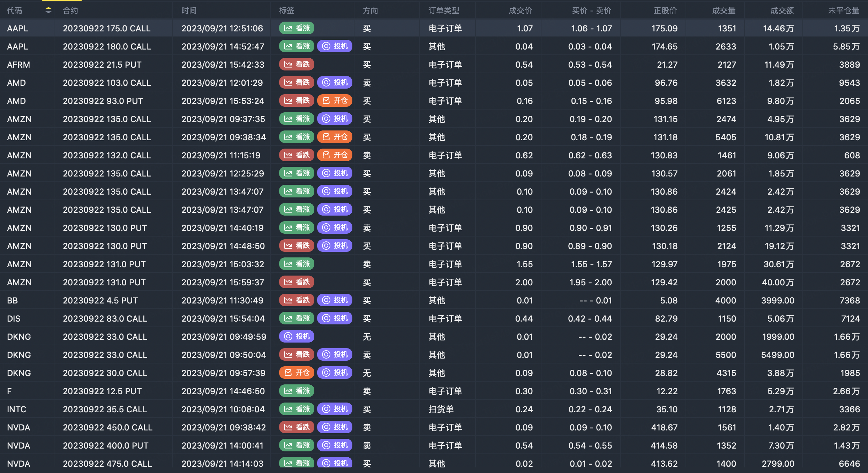Screen dimensions: 868x473
Task: Click the 看跌 tag in AMD 103.0 CALL row
Action: pyautogui.click(x=297, y=83)
